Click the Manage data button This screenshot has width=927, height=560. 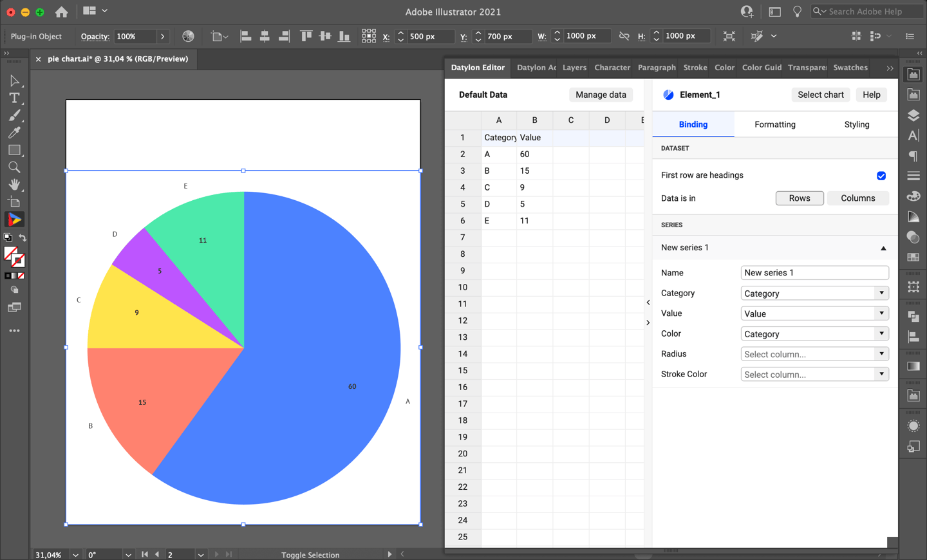coord(600,95)
